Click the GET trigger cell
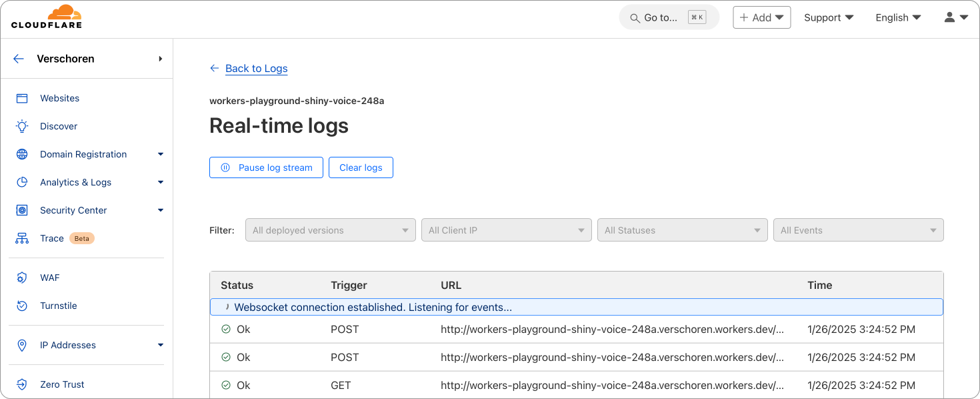The width and height of the screenshot is (980, 399). tap(341, 385)
